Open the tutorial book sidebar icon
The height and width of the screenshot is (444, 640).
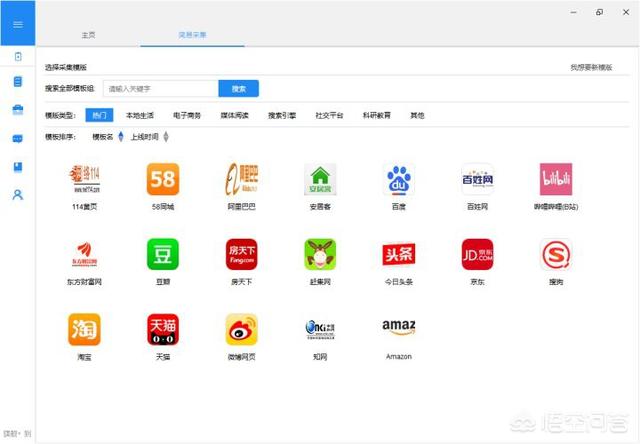pyautogui.click(x=18, y=167)
